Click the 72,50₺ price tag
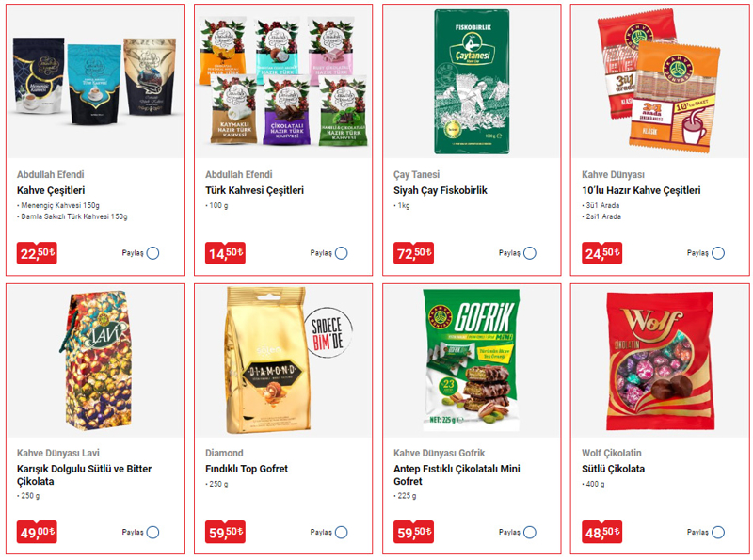The image size is (753, 560). point(413,253)
